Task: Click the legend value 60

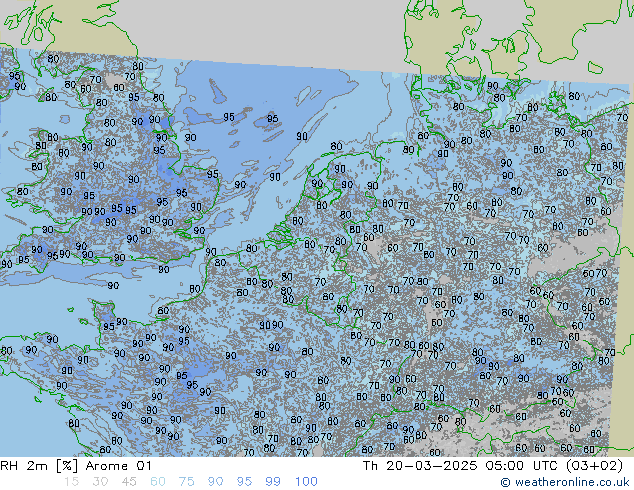Action: 158,482
